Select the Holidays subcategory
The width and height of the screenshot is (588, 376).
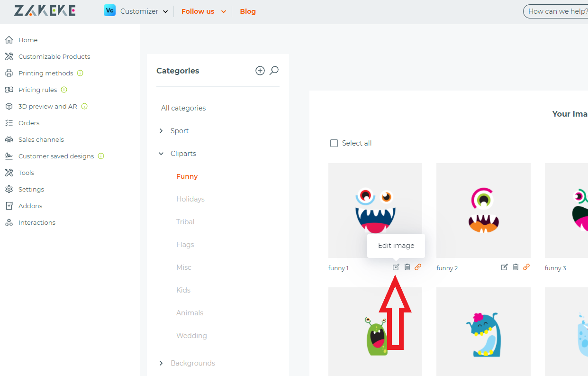coord(190,199)
